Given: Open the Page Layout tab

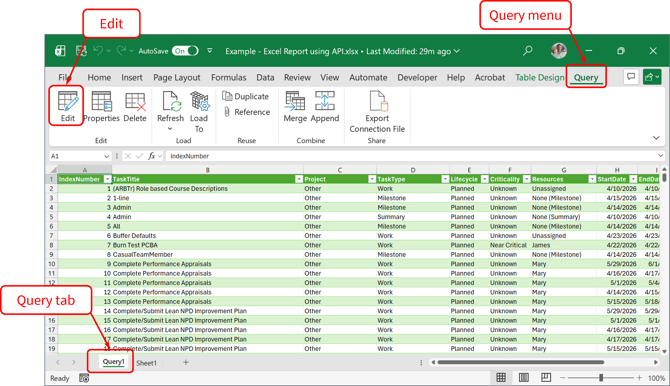Looking at the screenshot, I should pos(177,77).
